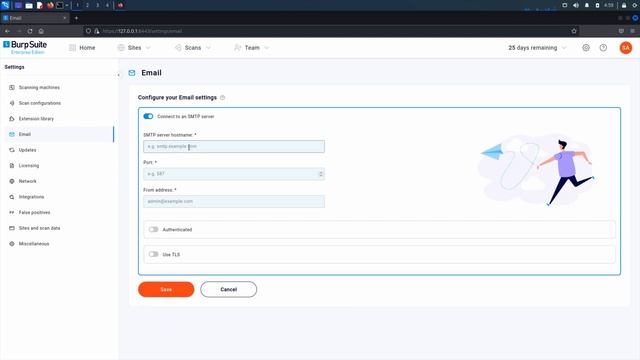Screen dimensions: 640x360
Task: Open the Extension library link
Action: click(x=36, y=119)
